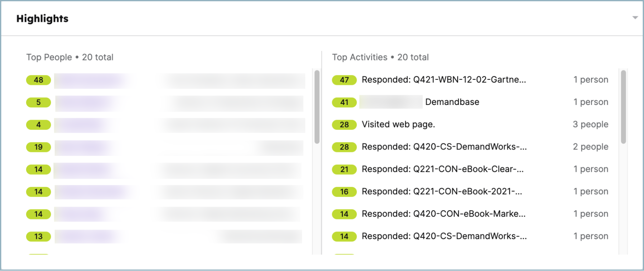The height and width of the screenshot is (271, 644).
Task: Click the 5 score badge in Top People
Action: pyautogui.click(x=38, y=102)
